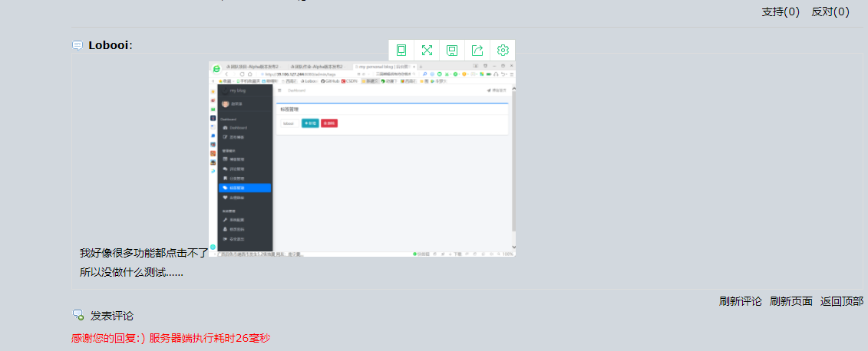Click the mobile view icon above image
The width and height of the screenshot is (868, 351).
[401, 51]
